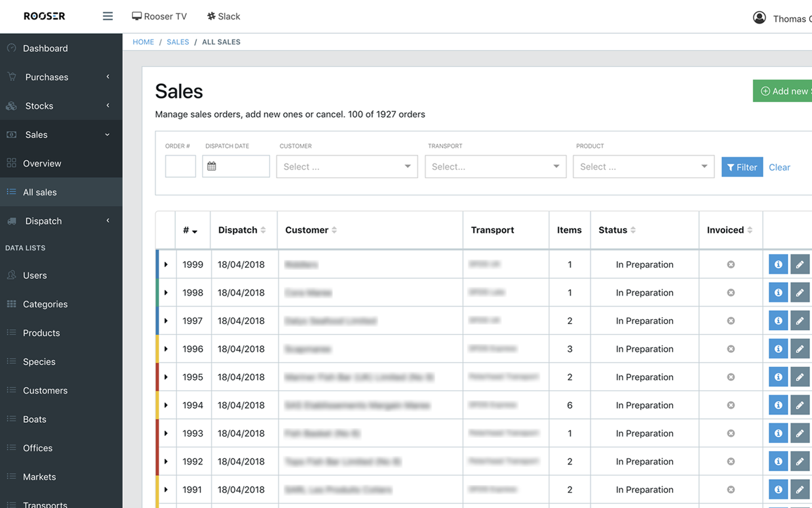812x508 pixels.
Task: Edit order 1996 with pencil icon
Action: (x=800, y=349)
